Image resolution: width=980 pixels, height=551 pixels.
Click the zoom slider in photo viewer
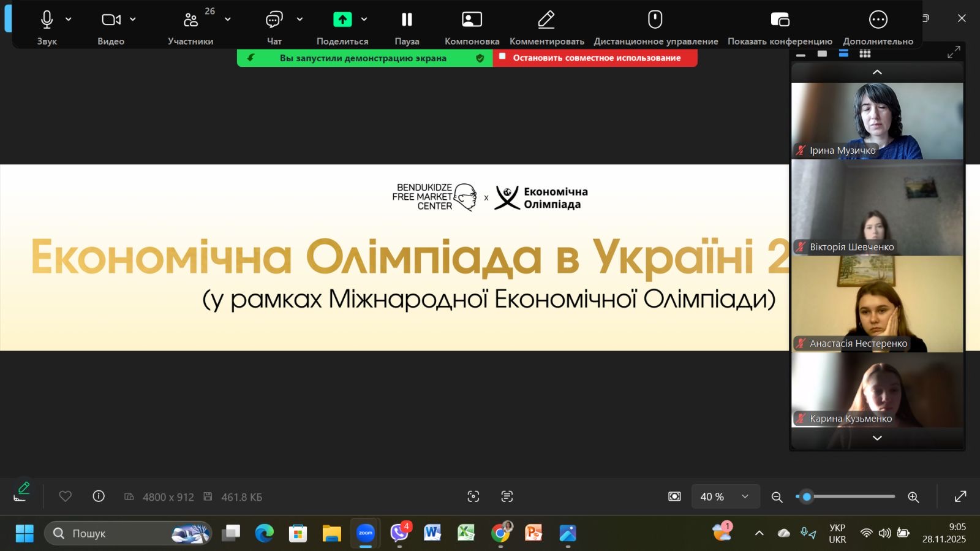[845, 496]
